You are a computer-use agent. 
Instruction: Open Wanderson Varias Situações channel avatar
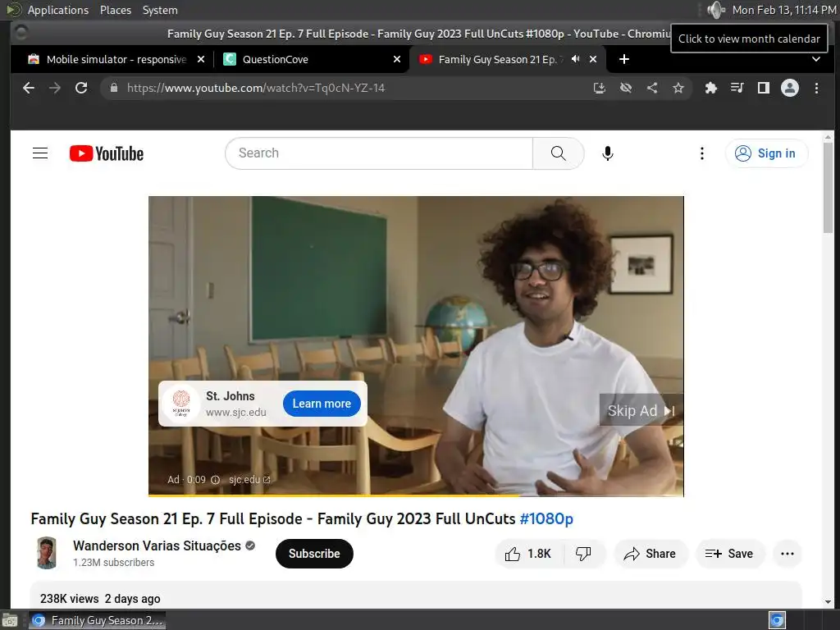(x=47, y=553)
